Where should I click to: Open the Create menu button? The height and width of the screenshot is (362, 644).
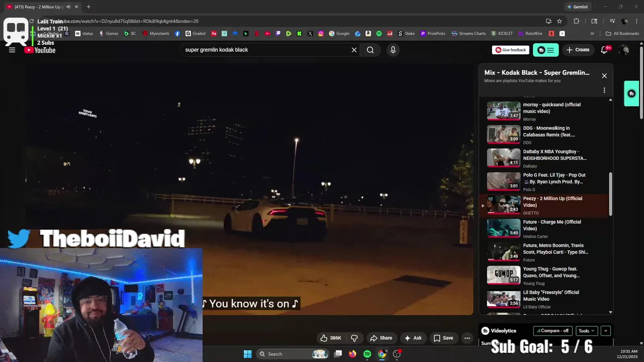point(578,50)
